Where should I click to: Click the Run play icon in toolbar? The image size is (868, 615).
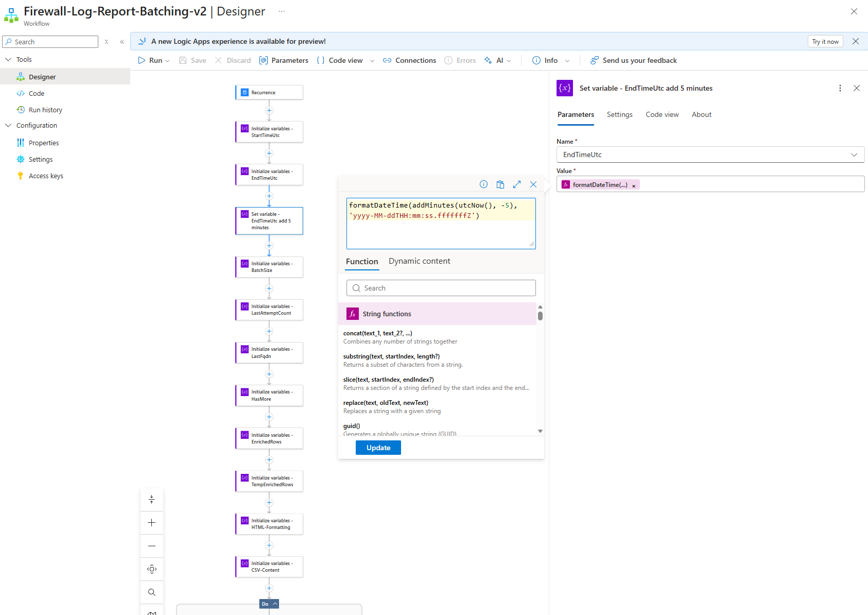click(142, 60)
